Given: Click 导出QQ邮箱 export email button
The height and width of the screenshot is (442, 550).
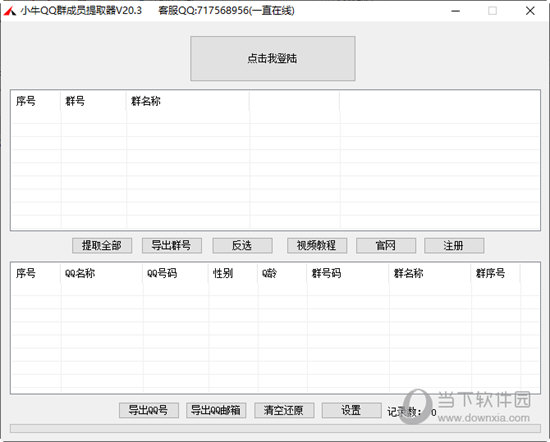Looking at the screenshot, I should coord(216,410).
